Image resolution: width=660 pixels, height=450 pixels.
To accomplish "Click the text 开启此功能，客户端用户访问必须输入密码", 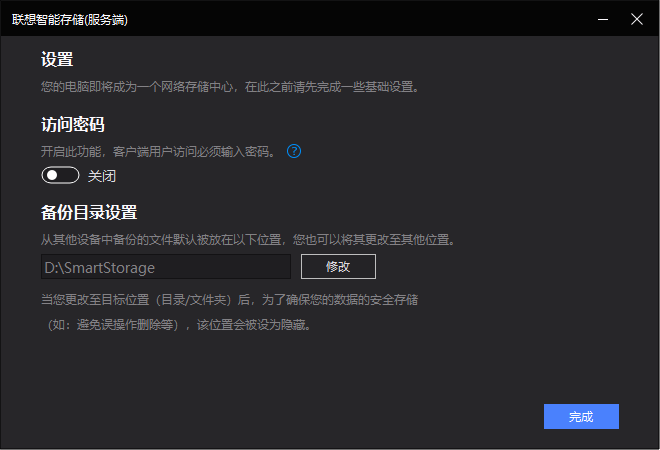I will click(x=158, y=151).
